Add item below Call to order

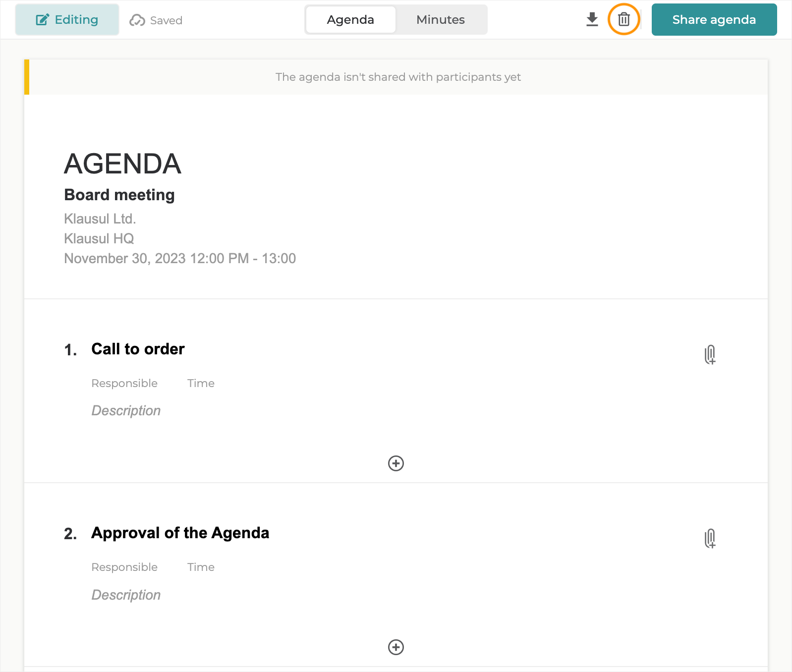[396, 463]
